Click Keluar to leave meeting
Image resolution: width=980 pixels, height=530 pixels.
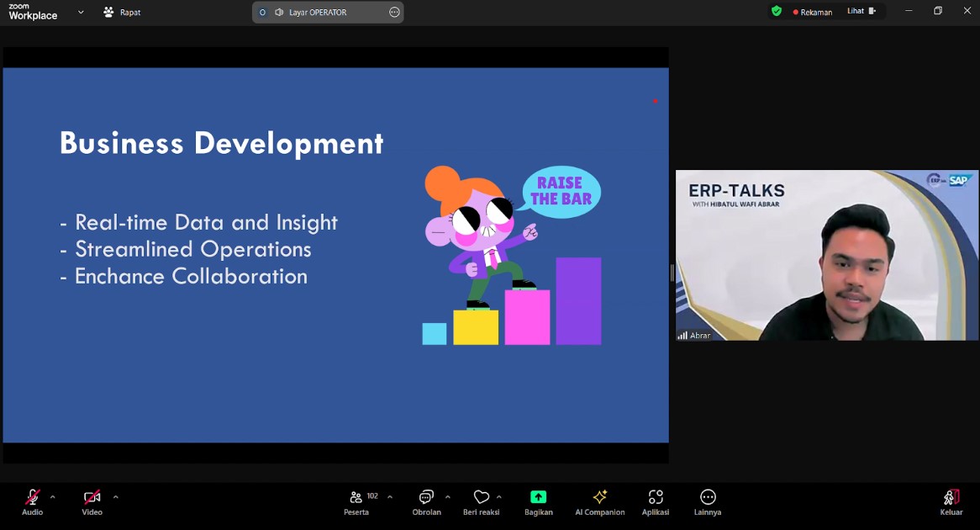point(951,501)
